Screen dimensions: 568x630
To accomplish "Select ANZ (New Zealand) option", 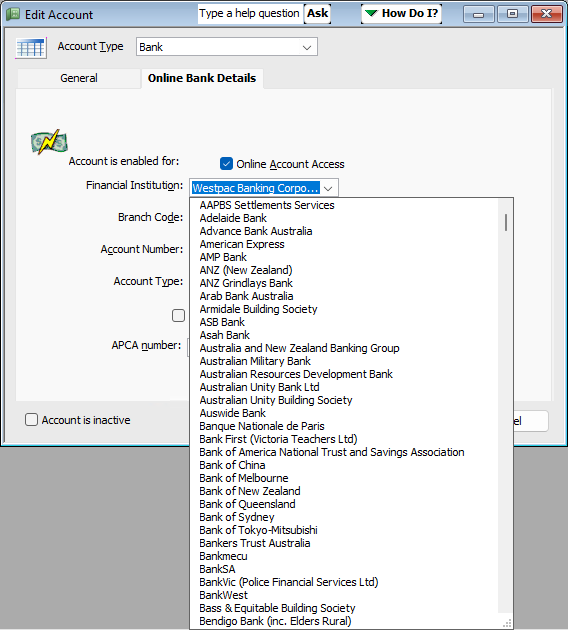I will coord(246,270).
